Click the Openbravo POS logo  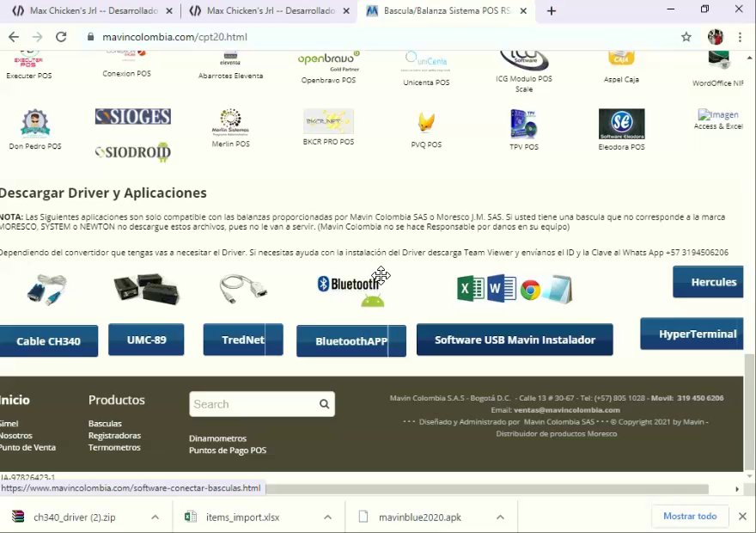tap(328, 61)
